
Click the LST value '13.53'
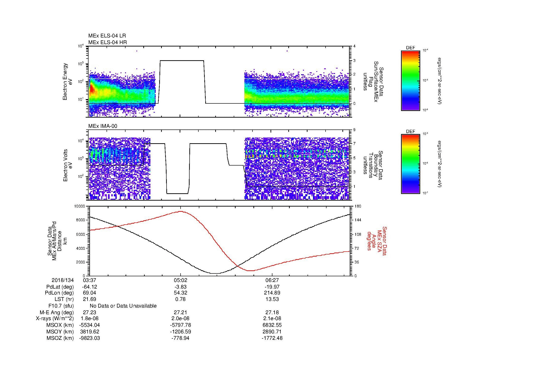point(272,299)
